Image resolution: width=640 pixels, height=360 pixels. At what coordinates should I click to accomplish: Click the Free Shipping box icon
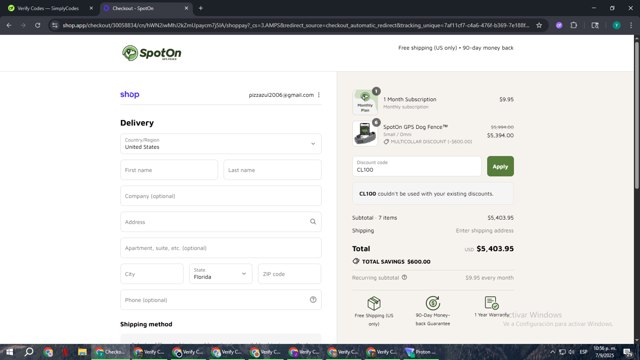click(x=374, y=303)
